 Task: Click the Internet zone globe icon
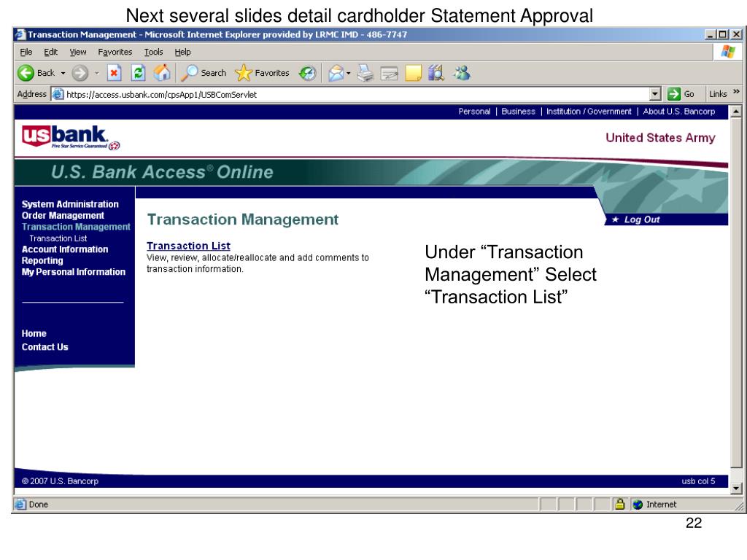coord(638,505)
